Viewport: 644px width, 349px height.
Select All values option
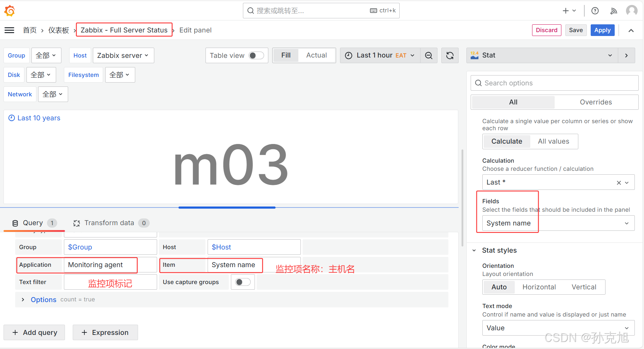click(x=554, y=142)
